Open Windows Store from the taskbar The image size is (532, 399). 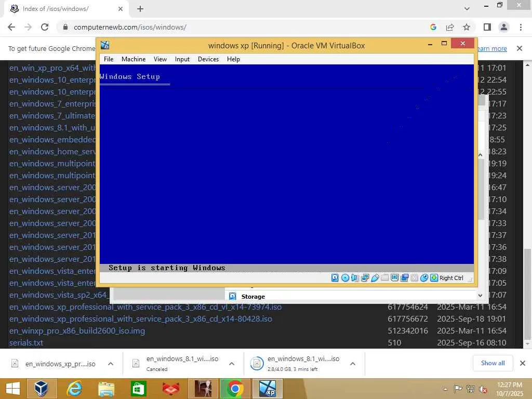(138, 389)
